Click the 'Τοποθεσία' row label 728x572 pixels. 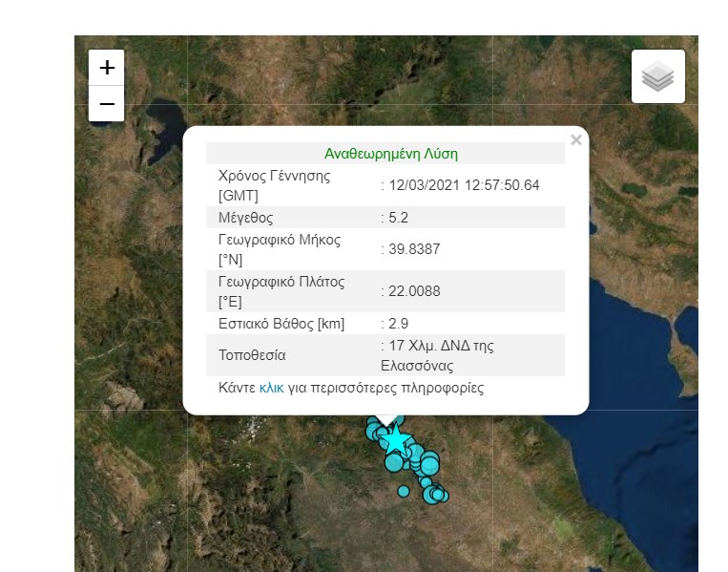[252, 355]
